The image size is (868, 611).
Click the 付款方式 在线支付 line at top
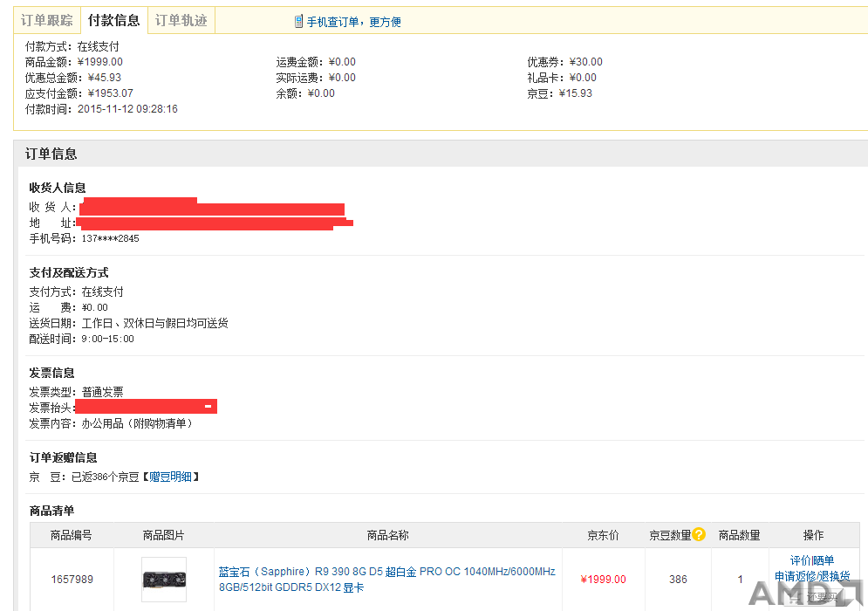(x=72, y=46)
